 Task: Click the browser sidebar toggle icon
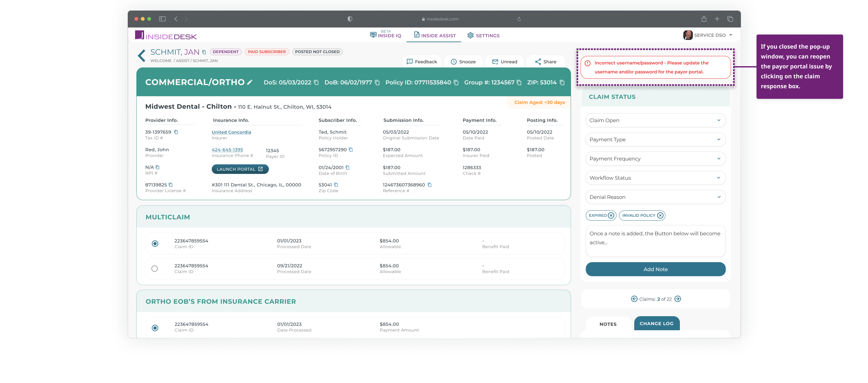tap(162, 19)
